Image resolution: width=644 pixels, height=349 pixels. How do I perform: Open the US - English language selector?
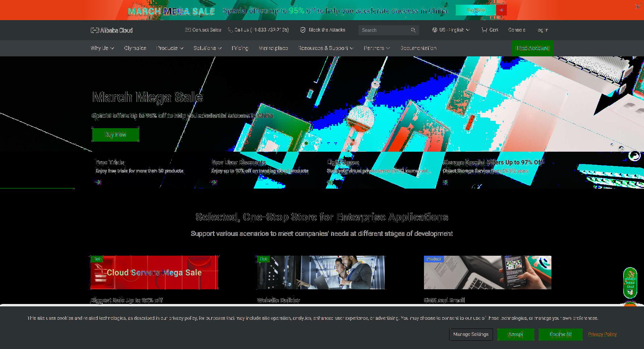pyautogui.click(x=451, y=30)
